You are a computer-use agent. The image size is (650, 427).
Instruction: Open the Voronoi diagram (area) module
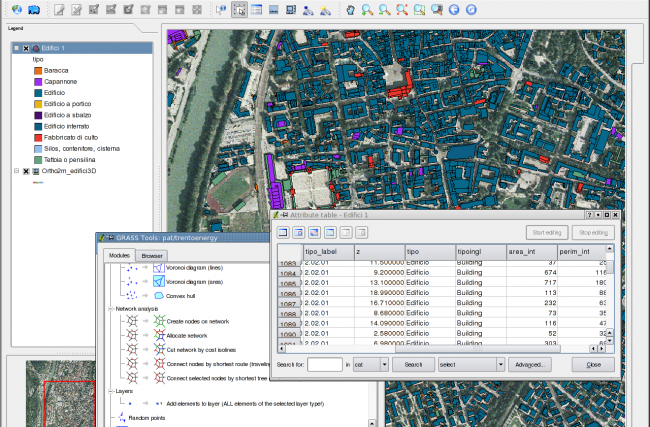(x=194, y=282)
